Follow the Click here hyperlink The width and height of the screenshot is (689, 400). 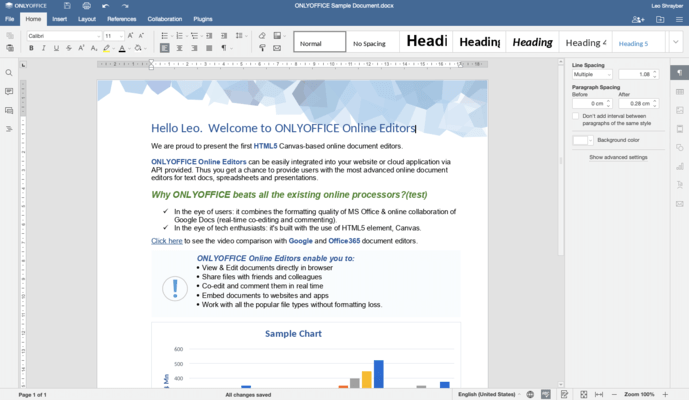coord(167,241)
